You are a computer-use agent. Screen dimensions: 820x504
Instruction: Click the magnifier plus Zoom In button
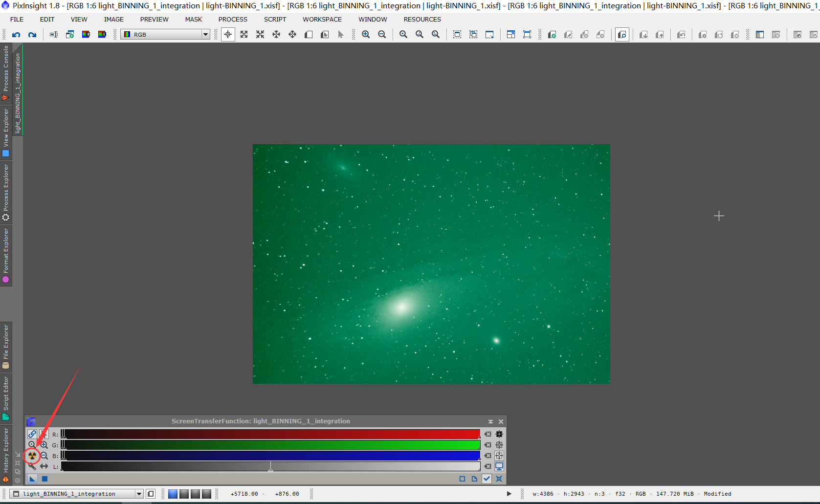pos(366,34)
